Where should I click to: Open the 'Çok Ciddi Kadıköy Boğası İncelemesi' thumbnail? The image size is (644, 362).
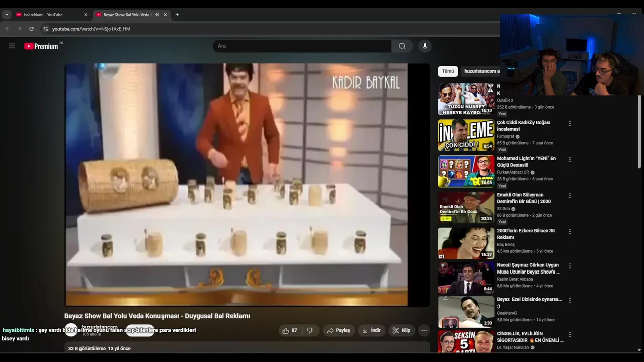click(x=466, y=135)
